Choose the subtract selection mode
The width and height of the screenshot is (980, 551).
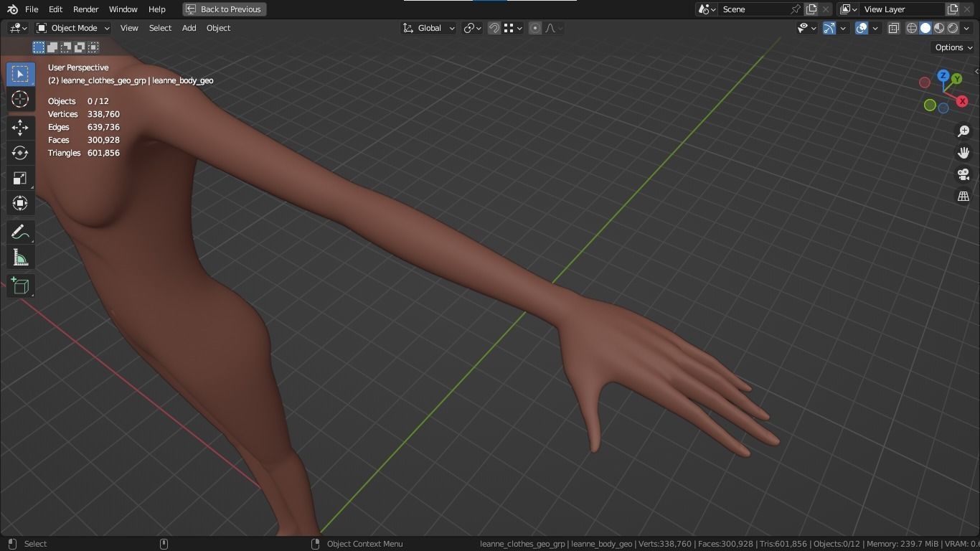(66, 47)
